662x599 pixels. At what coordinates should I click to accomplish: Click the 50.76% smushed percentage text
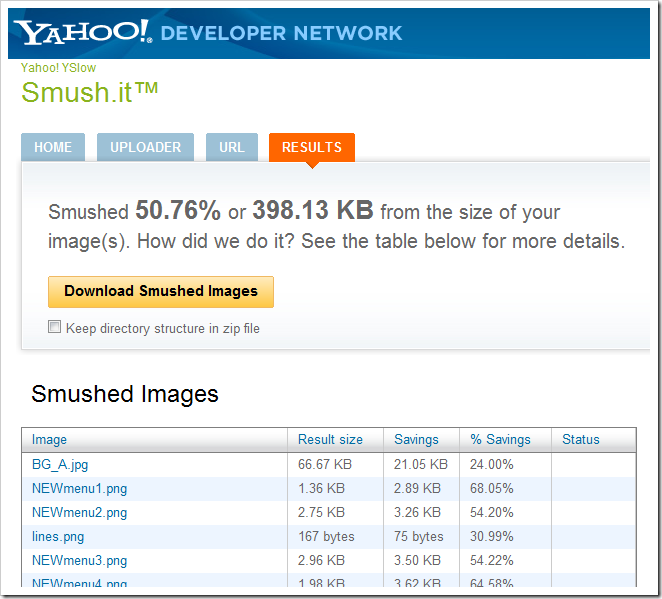tap(178, 210)
